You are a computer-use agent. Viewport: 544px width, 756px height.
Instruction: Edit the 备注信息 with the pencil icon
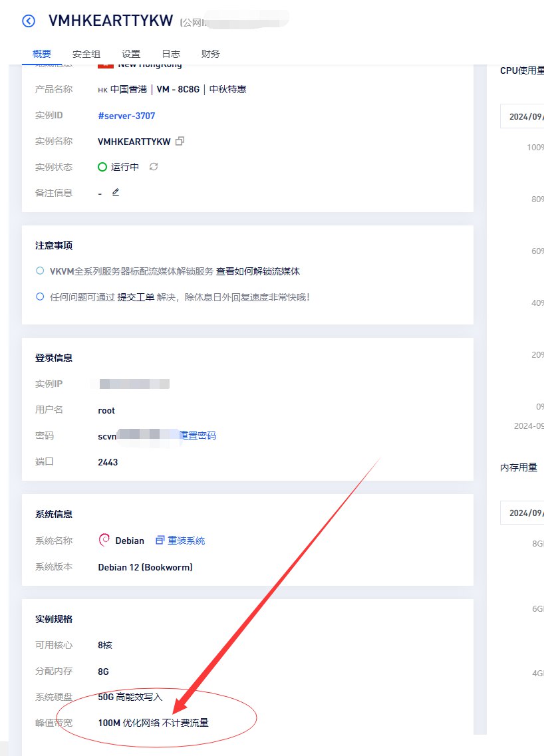(x=114, y=192)
